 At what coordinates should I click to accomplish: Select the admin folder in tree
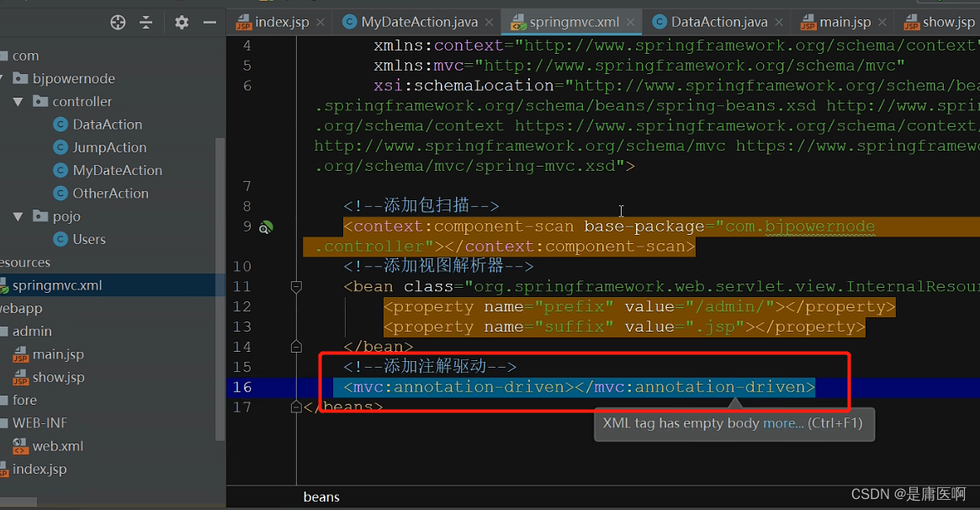tap(32, 332)
